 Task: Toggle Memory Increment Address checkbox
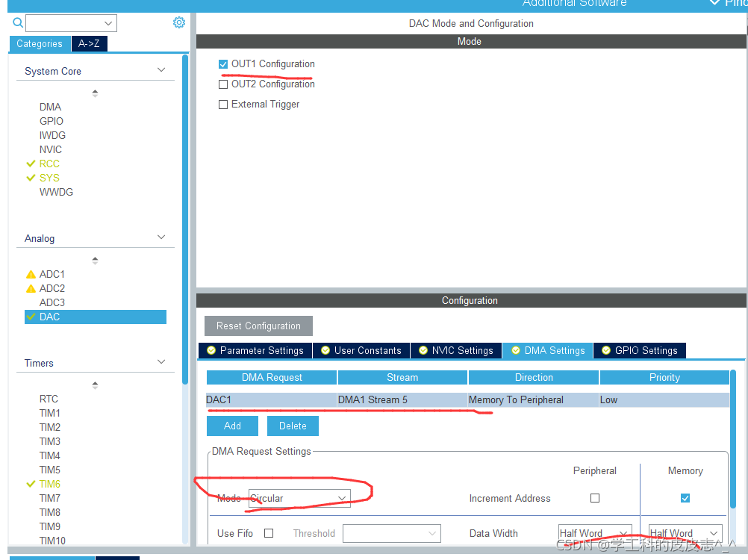(685, 498)
